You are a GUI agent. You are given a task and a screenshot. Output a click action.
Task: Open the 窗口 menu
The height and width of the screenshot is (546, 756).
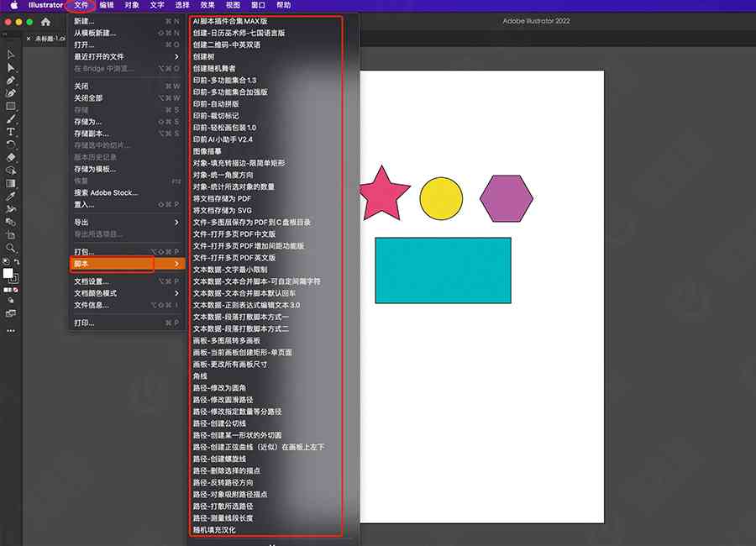(x=258, y=5)
